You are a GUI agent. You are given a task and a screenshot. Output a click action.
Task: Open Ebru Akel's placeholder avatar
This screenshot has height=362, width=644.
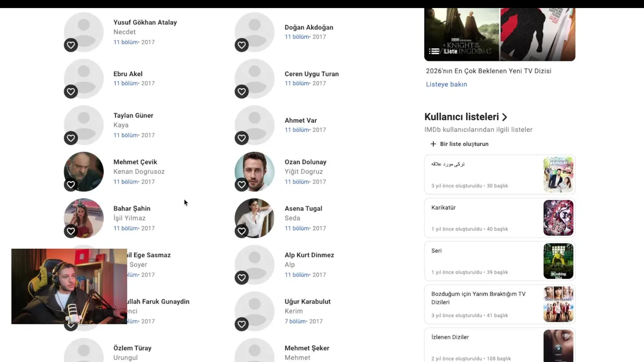[x=84, y=78]
